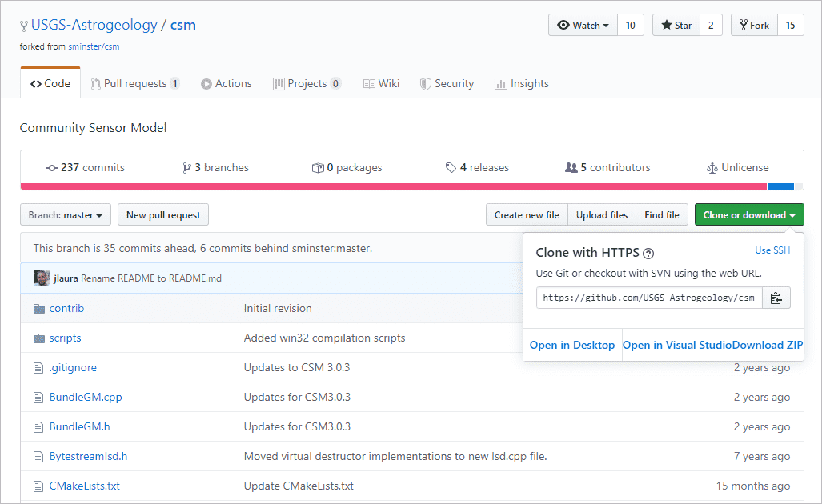Open the contrib folder
This screenshot has height=504, width=822.
click(66, 309)
